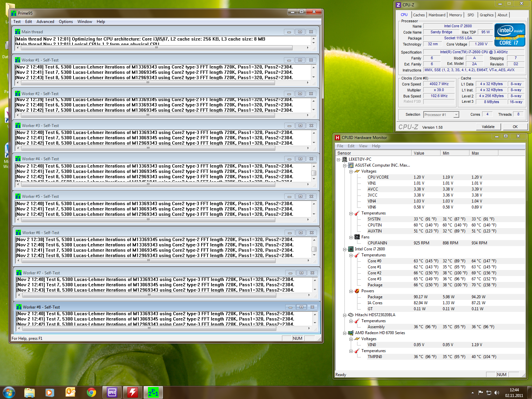This screenshot has height=399, width=532.
Task: Open Hardware Monitor File menu
Action: point(340,146)
